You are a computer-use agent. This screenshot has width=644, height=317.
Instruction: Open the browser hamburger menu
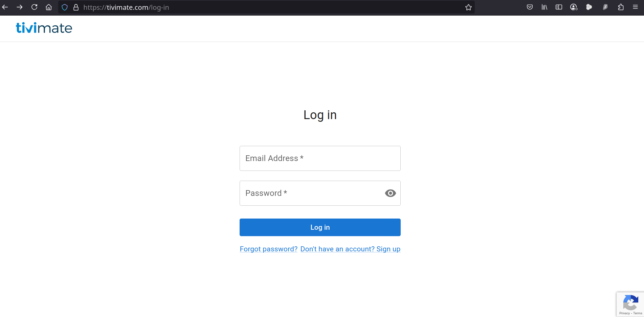[x=635, y=7]
